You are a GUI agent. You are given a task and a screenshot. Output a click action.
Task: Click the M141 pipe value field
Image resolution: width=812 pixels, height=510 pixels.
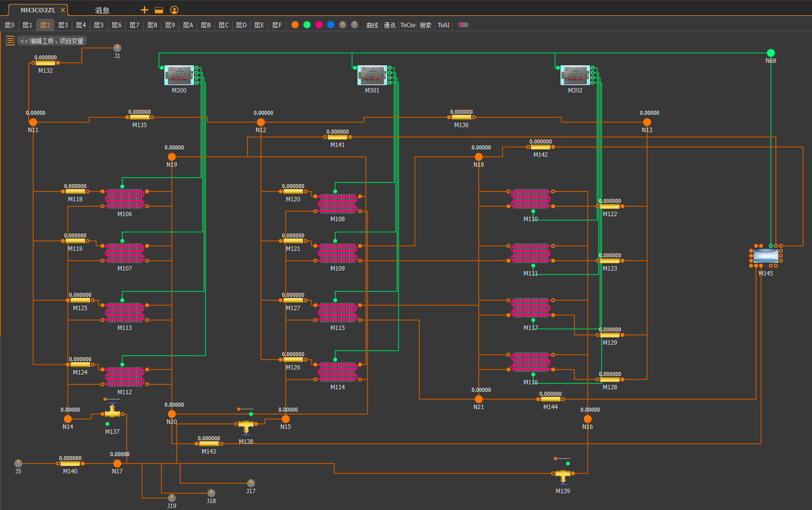click(x=338, y=132)
